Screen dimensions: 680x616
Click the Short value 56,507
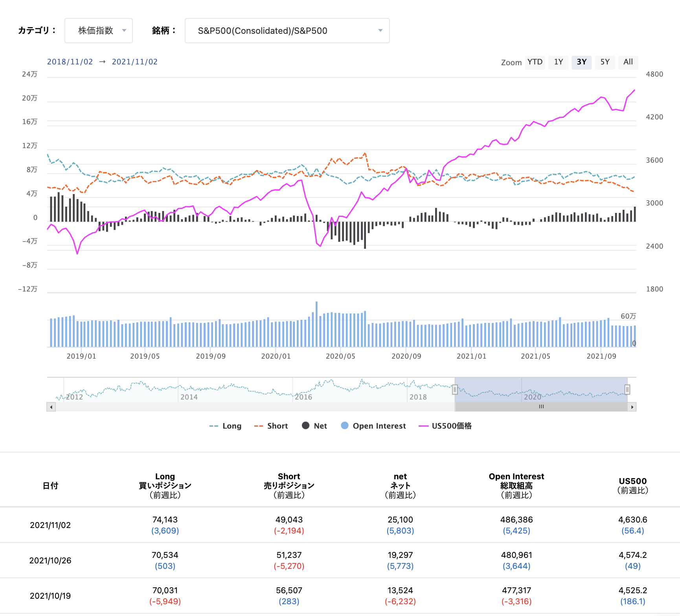click(x=289, y=590)
